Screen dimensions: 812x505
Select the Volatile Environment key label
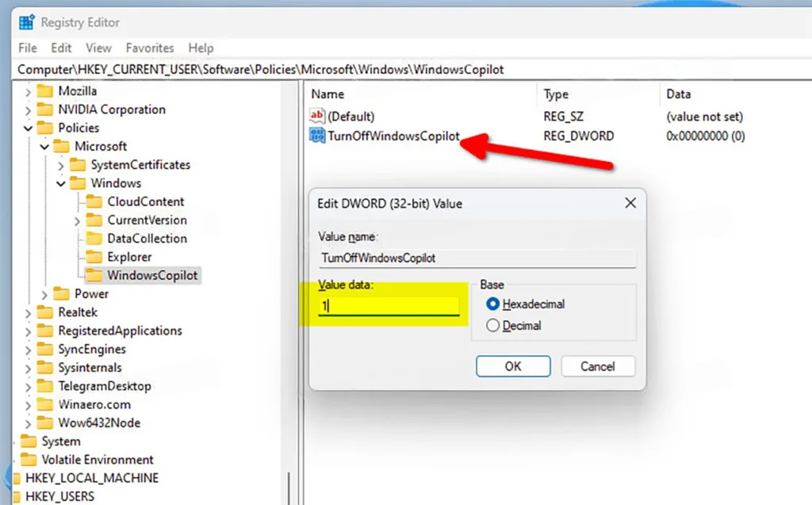click(98, 460)
